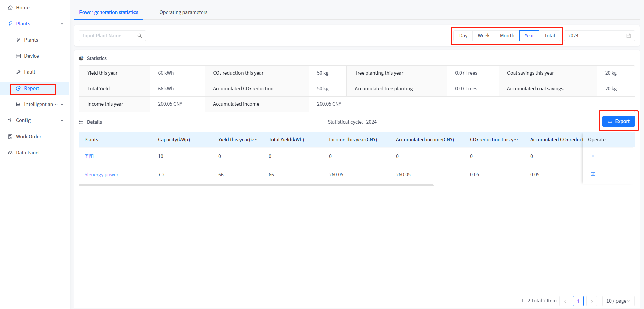
Task: Open Work Order menu item
Action: coord(29,137)
